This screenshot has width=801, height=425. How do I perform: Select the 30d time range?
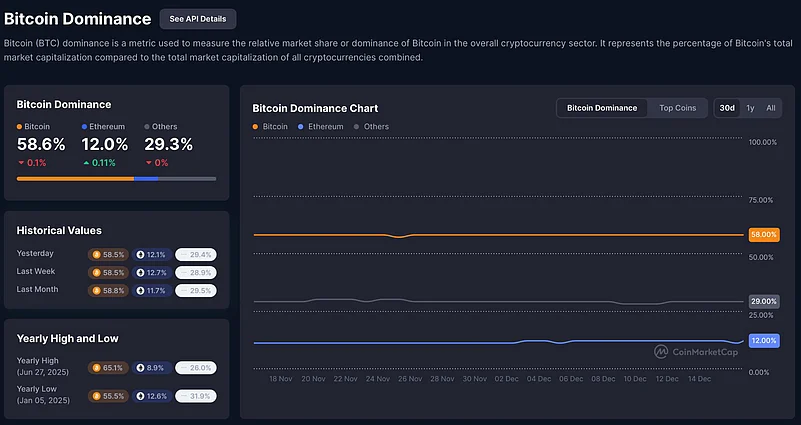[727, 108]
